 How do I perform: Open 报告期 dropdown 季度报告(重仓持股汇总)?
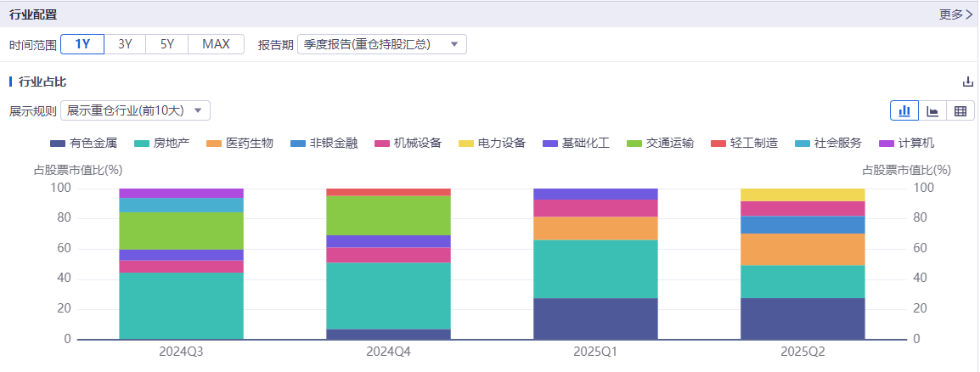pyautogui.click(x=382, y=44)
